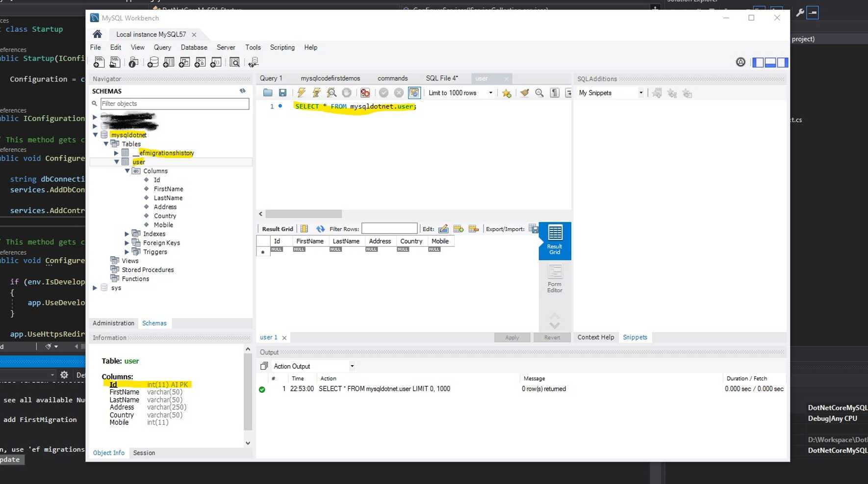This screenshot has height=484, width=868.
Task: Expand the Indexes tree node
Action: tap(127, 234)
